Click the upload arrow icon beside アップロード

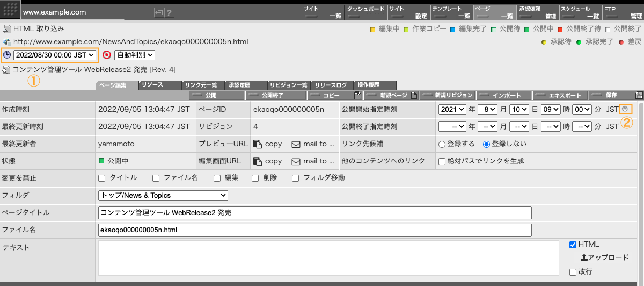tap(584, 258)
